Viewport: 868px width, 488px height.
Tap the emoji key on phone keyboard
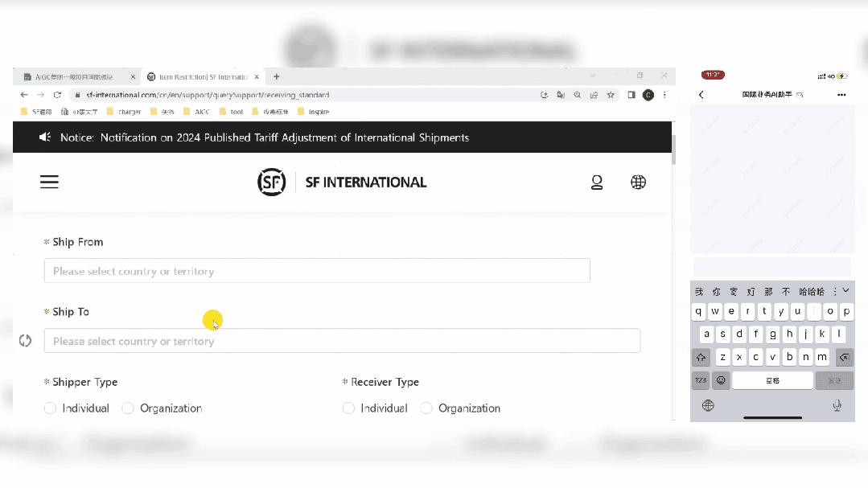pyautogui.click(x=721, y=380)
